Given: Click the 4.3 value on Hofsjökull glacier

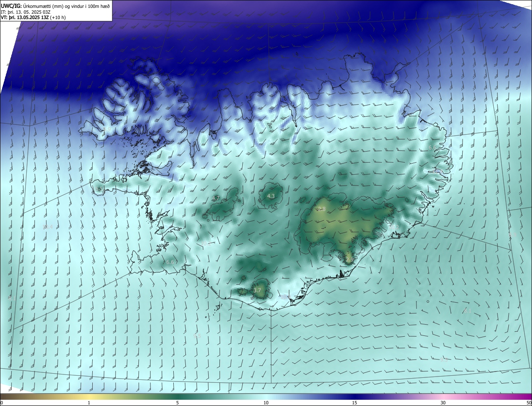Looking at the screenshot, I should [x=271, y=196].
